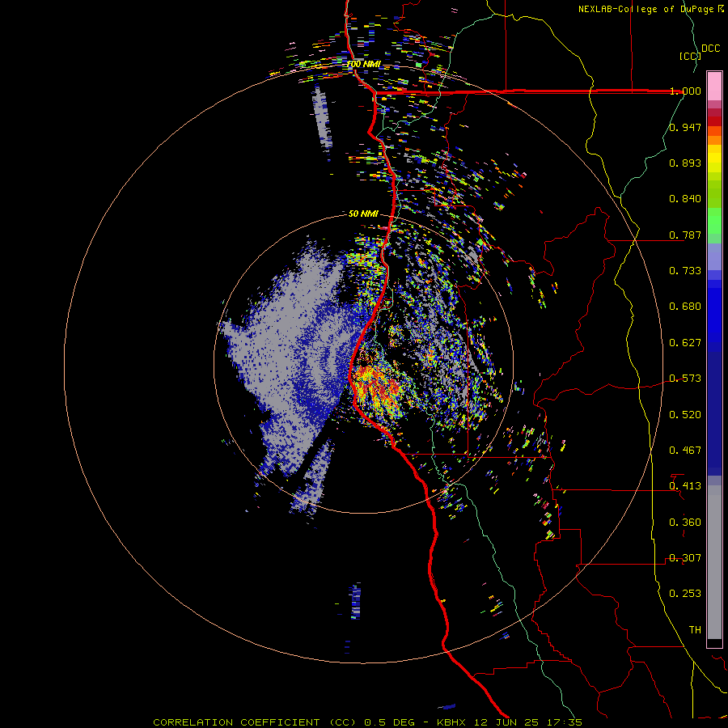The image size is (728, 728).
Task: Pick the pink segment at color bar top
Action: (x=714, y=87)
